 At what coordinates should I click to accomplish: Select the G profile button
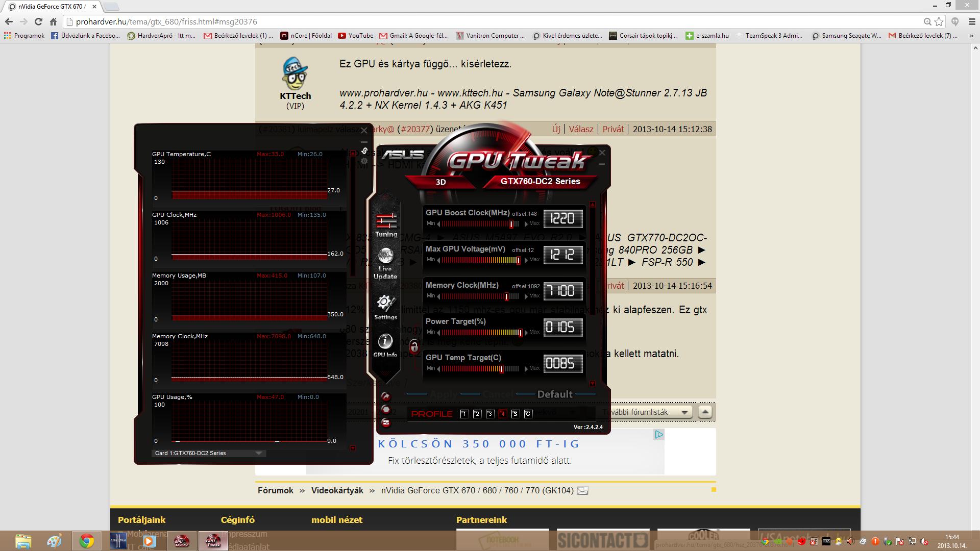[528, 414]
